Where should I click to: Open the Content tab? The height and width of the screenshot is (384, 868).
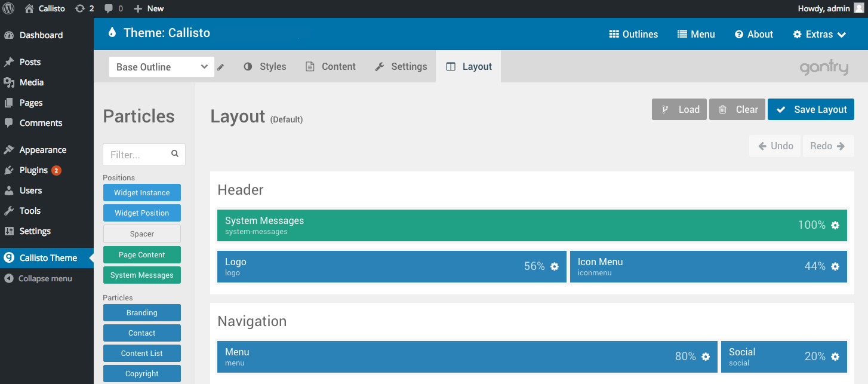331,66
